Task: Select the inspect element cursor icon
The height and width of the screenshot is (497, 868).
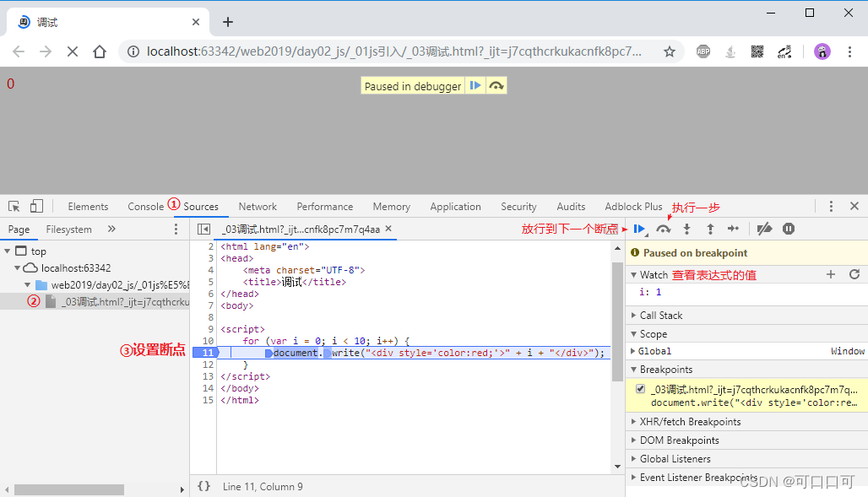Action: [x=14, y=205]
